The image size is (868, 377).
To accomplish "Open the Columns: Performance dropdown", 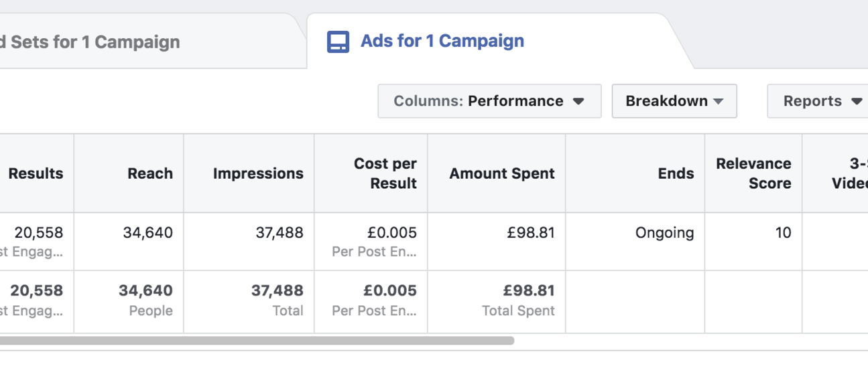I will [x=489, y=101].
